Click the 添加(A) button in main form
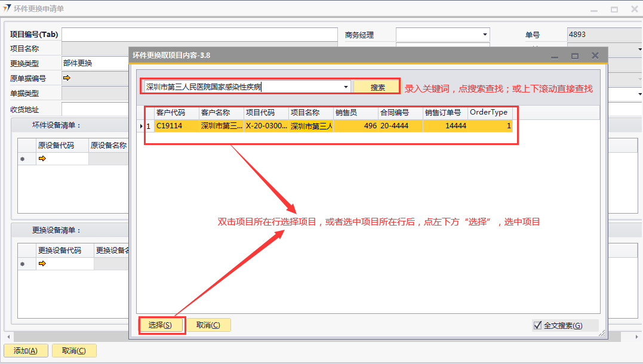This screenshot has height=364, width=643. [x=25, y=351]
